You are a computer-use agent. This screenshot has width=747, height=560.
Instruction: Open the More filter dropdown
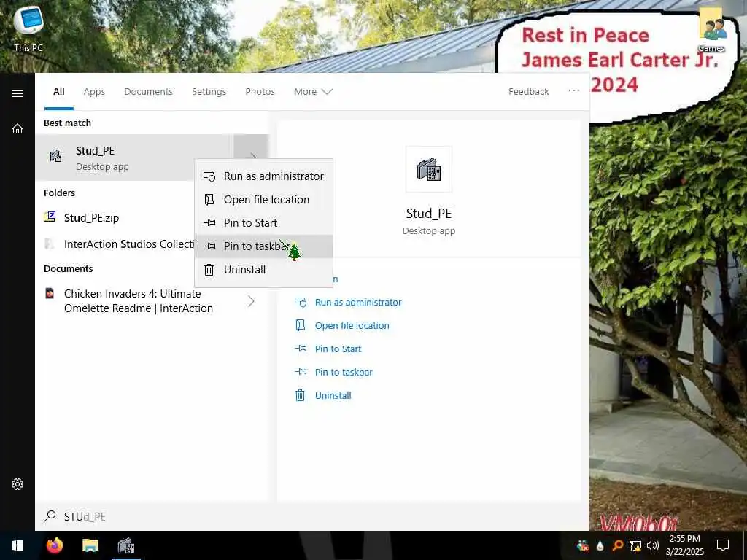[313, 91]
